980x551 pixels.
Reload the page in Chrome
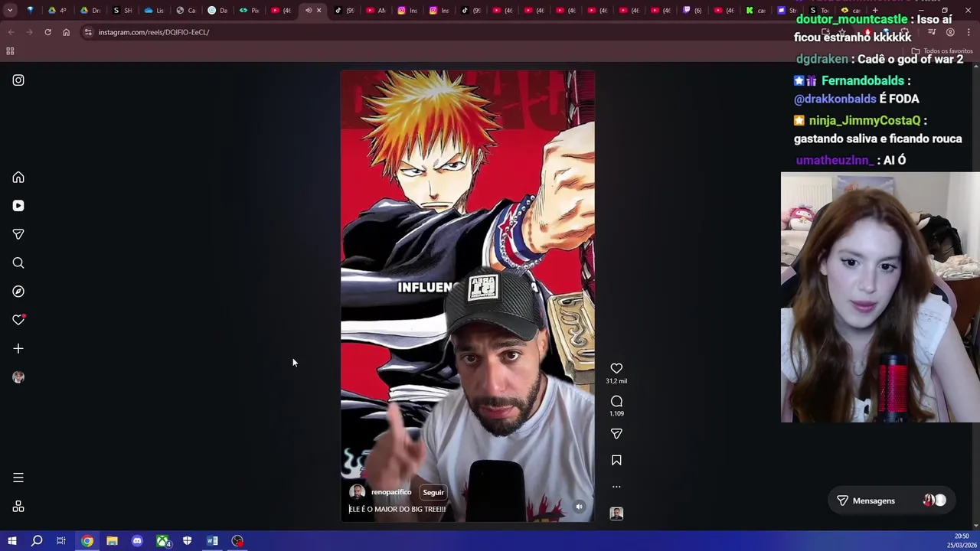47,32
